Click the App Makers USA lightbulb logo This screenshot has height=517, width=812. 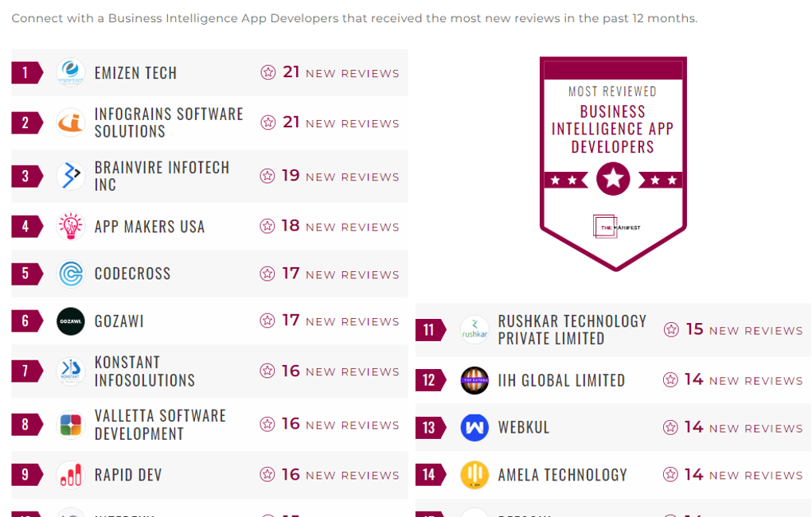(71, 227)
